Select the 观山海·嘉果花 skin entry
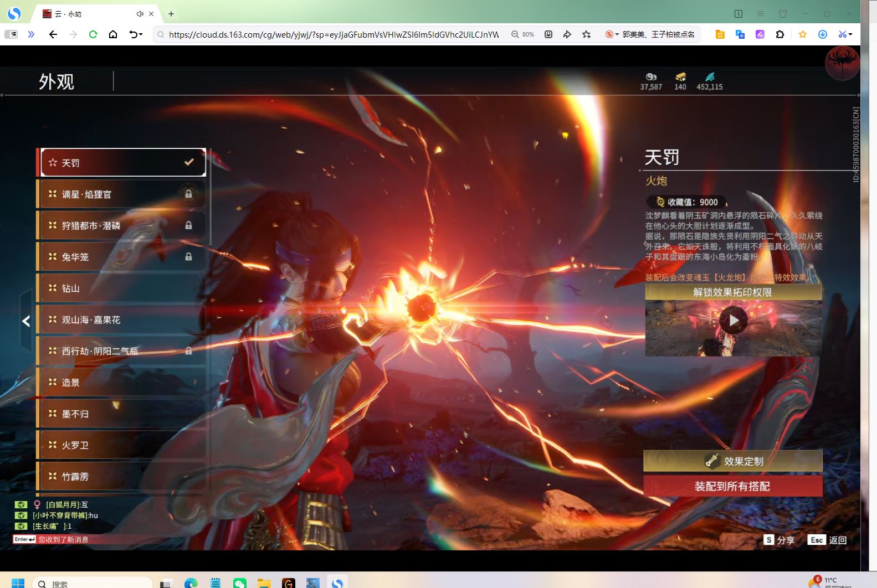The width and height of the screenshot is (877, 588). pos(122,320)
